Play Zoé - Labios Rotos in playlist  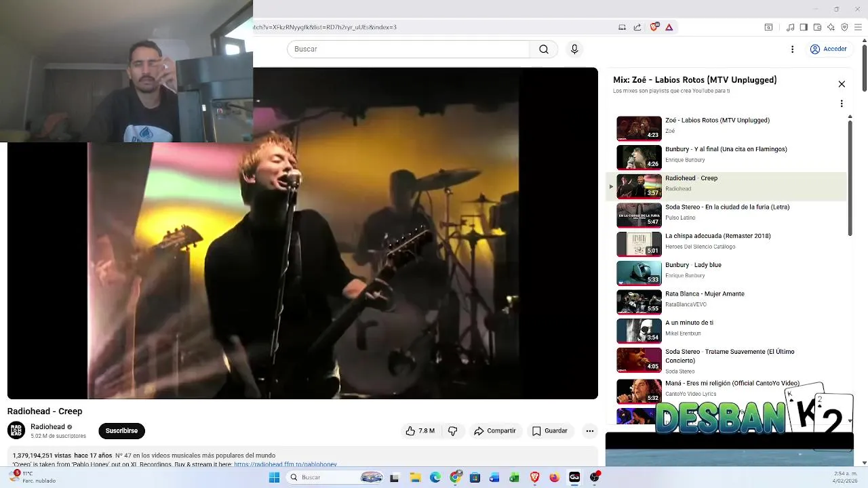pyautogui.click(x=726, y=129)
